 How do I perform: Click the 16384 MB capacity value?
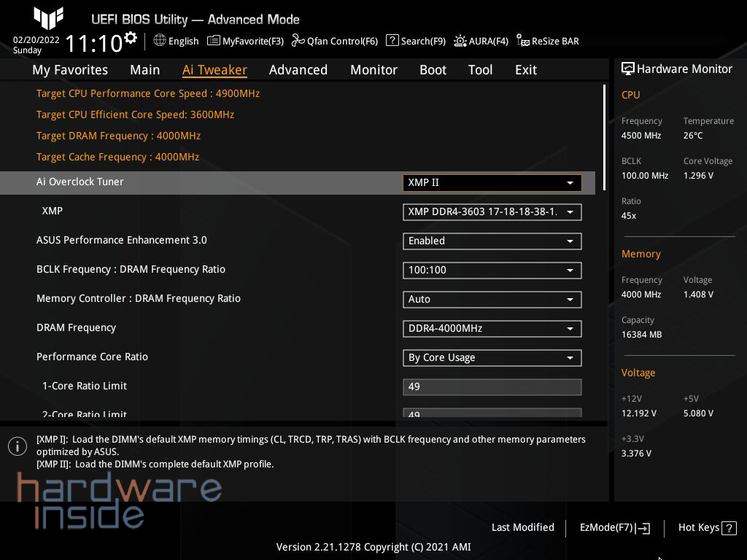click(641, 335)
